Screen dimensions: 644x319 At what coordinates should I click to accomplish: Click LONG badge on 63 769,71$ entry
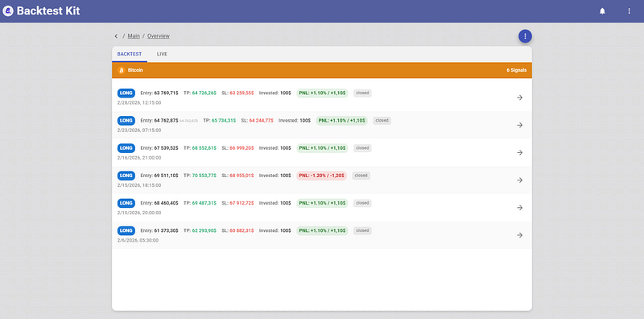click(126, 93)
